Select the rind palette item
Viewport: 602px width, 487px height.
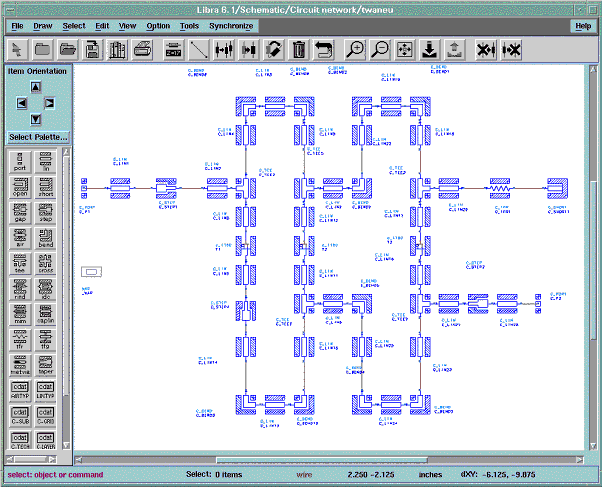[20, 288]
